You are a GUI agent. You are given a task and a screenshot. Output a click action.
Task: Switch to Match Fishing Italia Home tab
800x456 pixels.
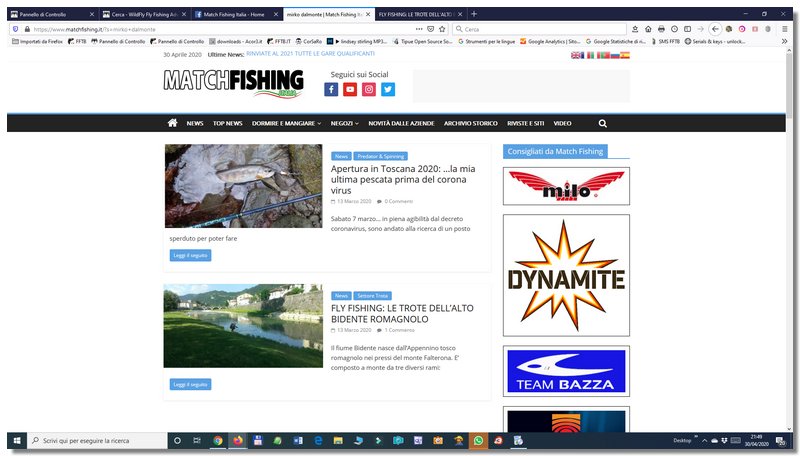click(x=236, y=14)
